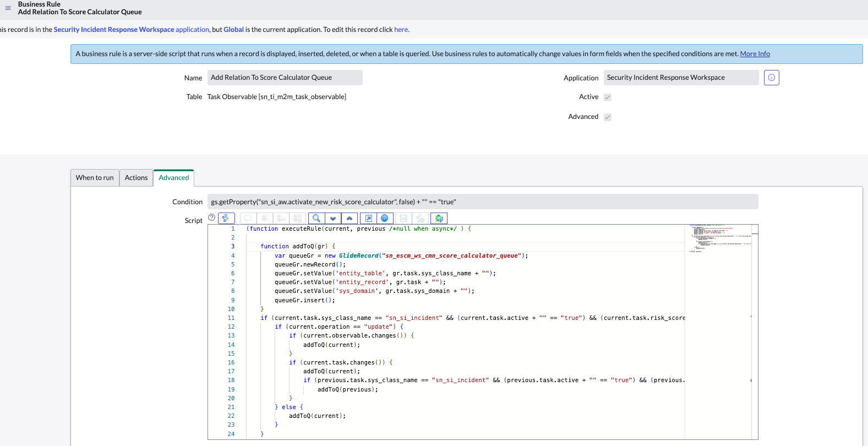Screen dimensions: 868x446
Task: Click Find Next down-arrow icon
Action: tap(333, 219)
